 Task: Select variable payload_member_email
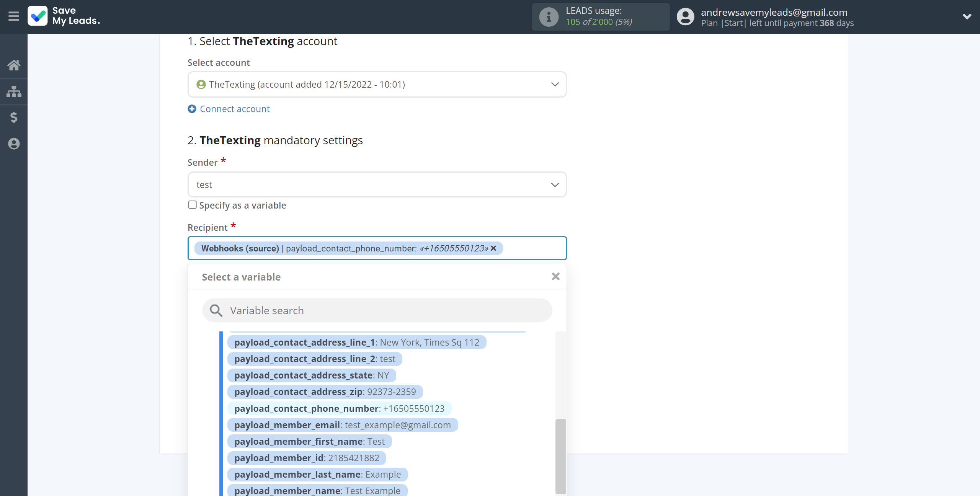click(343, 425)
